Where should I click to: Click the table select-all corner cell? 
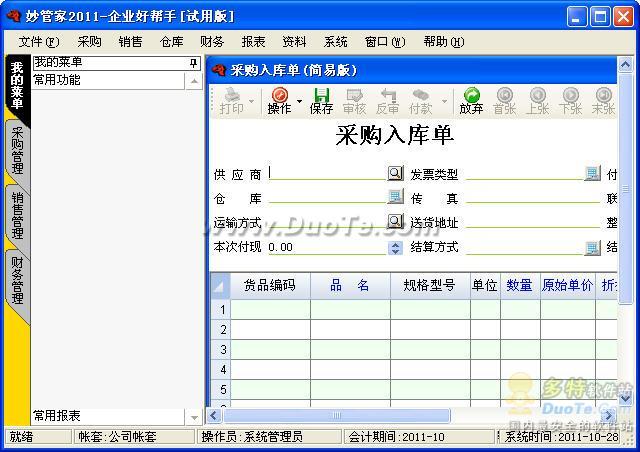tap(220, 286)
